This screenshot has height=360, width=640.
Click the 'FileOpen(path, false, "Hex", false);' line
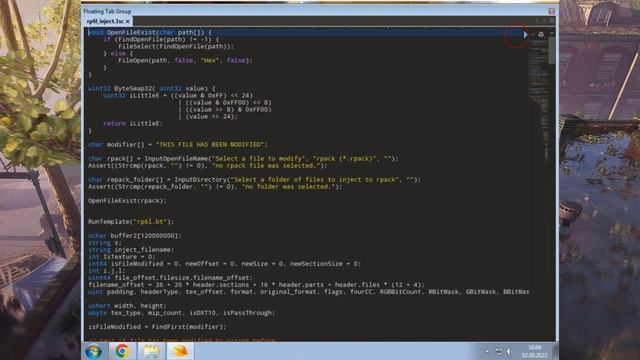click(185, 60)
